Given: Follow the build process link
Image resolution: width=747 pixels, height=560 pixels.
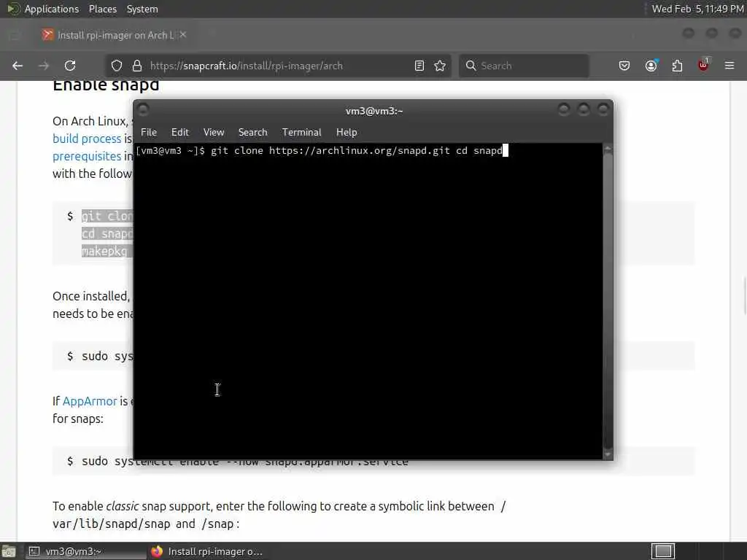Looking at the screenshot, I should pyautogui.click(x=87, y=139).
